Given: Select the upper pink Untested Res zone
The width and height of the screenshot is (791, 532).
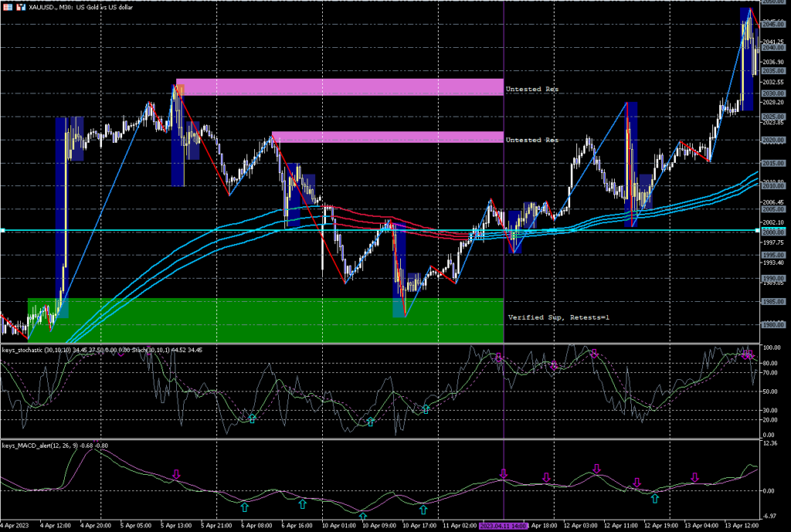Looking at the screenshot, I should (x=340, y=87).
